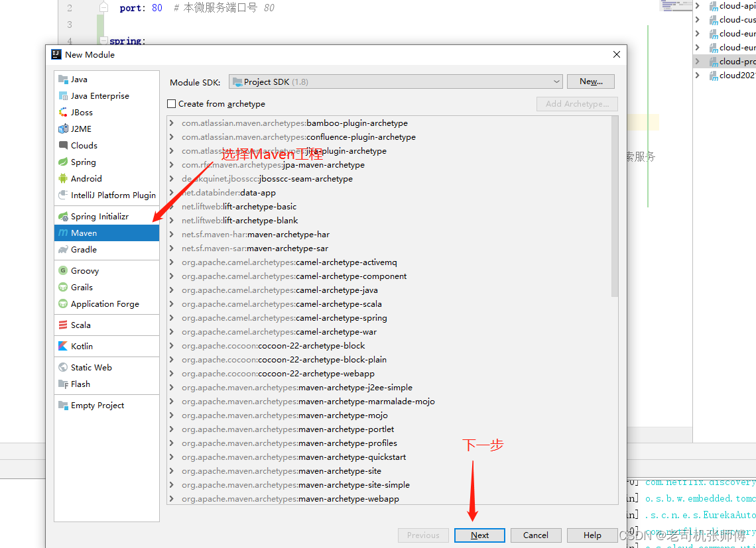Pick the Static Web globe icon
Image resolution: width=756 pixels, height=548 pixels.
[63, 367]
